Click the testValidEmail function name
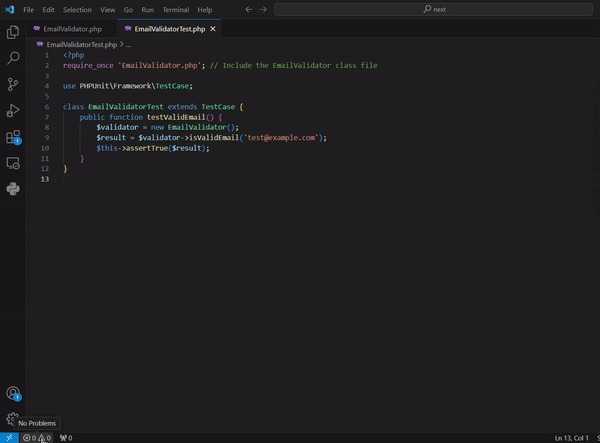 pos(176,117)
